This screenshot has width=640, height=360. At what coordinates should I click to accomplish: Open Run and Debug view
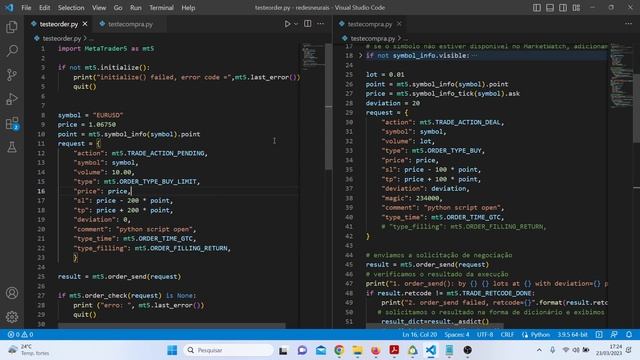[x=12, y=99]
